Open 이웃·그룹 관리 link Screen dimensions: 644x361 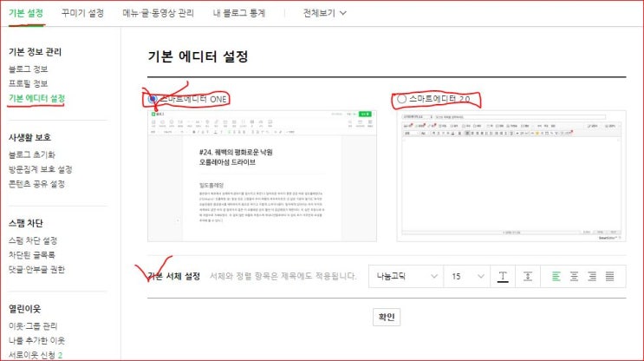(x=33, y=326)
